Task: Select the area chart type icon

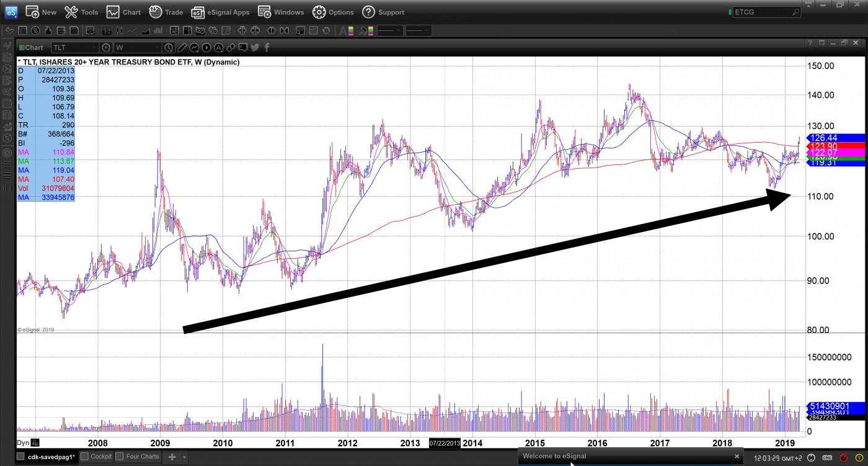Action: [145, 30]
